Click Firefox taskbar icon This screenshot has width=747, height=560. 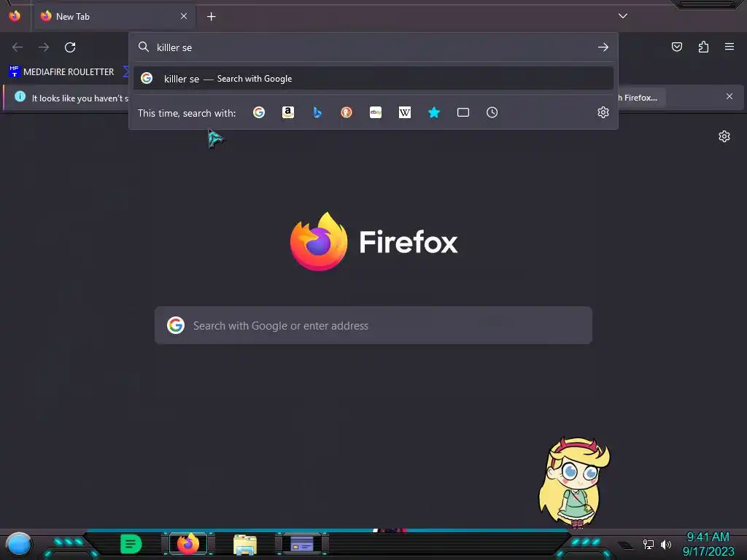click(188, 544)
